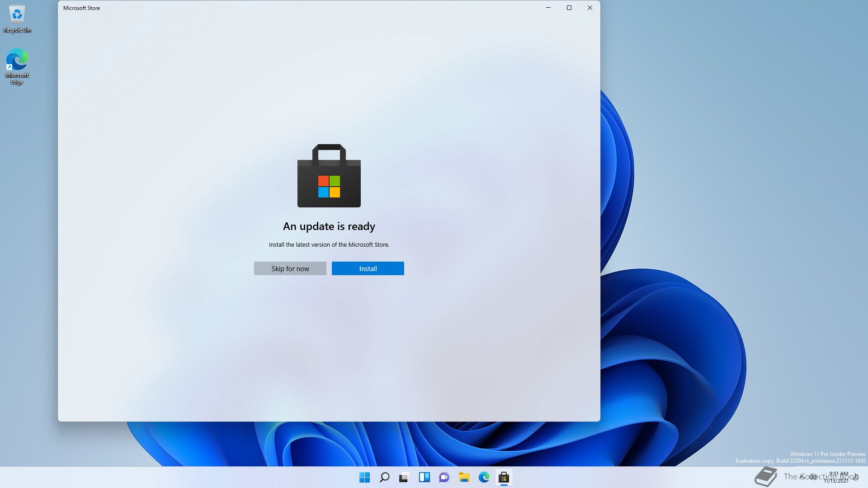Click the blue Install button
Image resolution: width=868 pixels, height=488 pixels.
coord(368,268)
